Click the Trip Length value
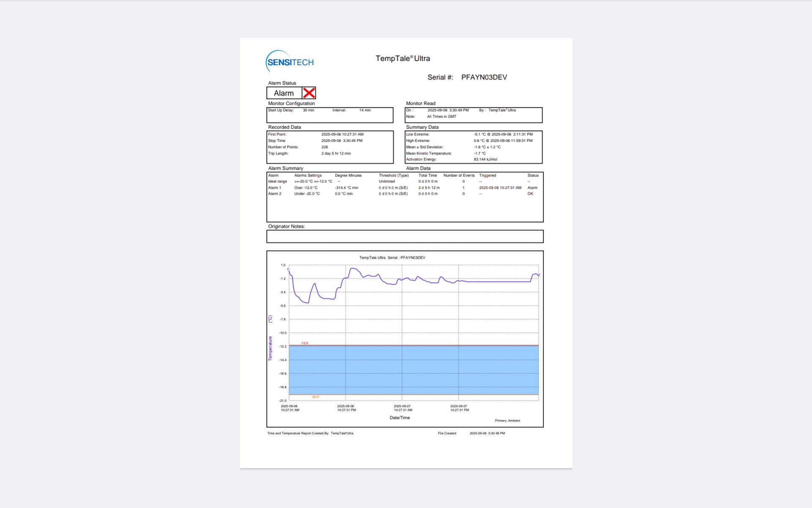This screenshot has height=508, width=812. (x=336, y=153)
